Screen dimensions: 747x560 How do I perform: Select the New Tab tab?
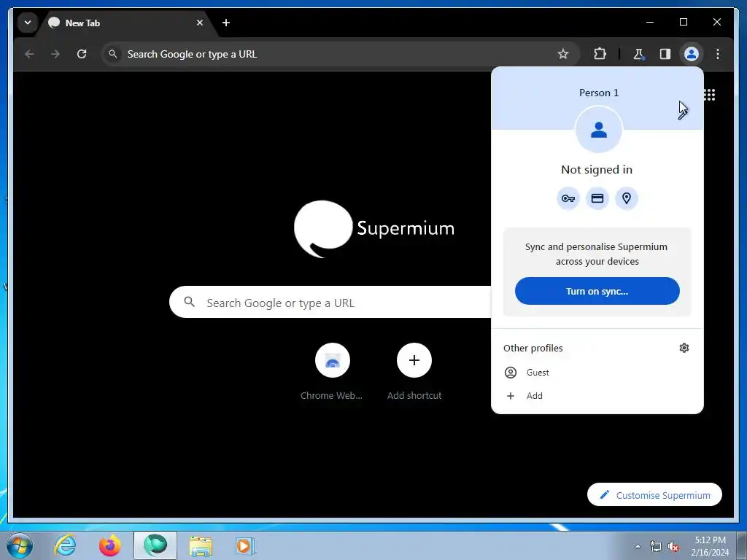pos(127,23)
